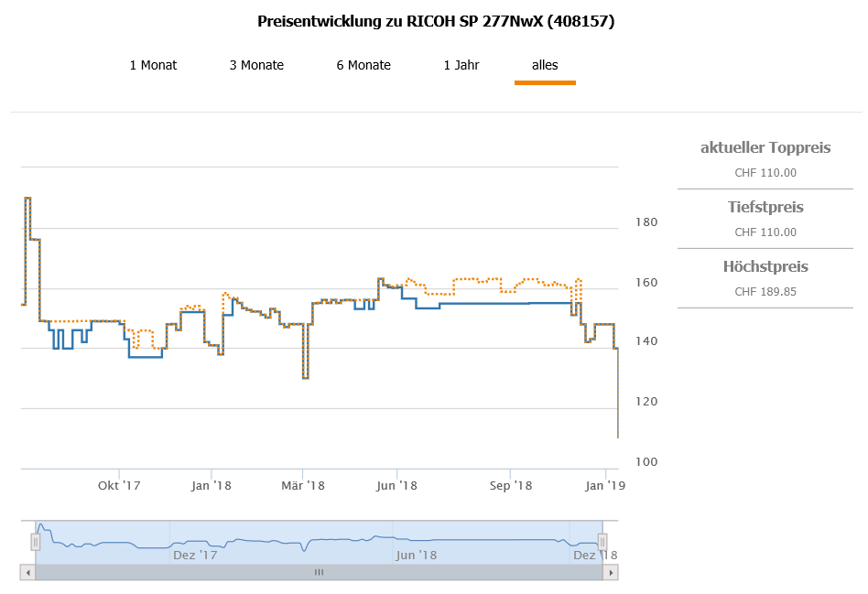Click the 'Jun '18' label in navigator
Image resolution: width=868 pixels, height=594 pixels.
416,555
